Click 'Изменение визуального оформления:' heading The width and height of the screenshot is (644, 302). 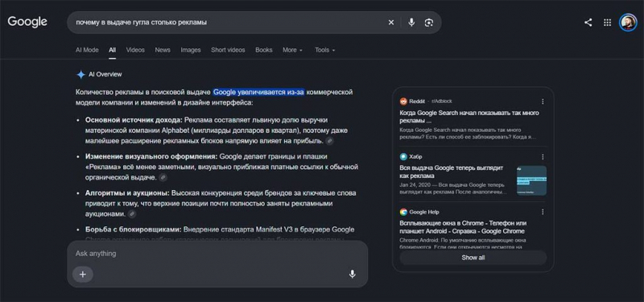[151, 156]
